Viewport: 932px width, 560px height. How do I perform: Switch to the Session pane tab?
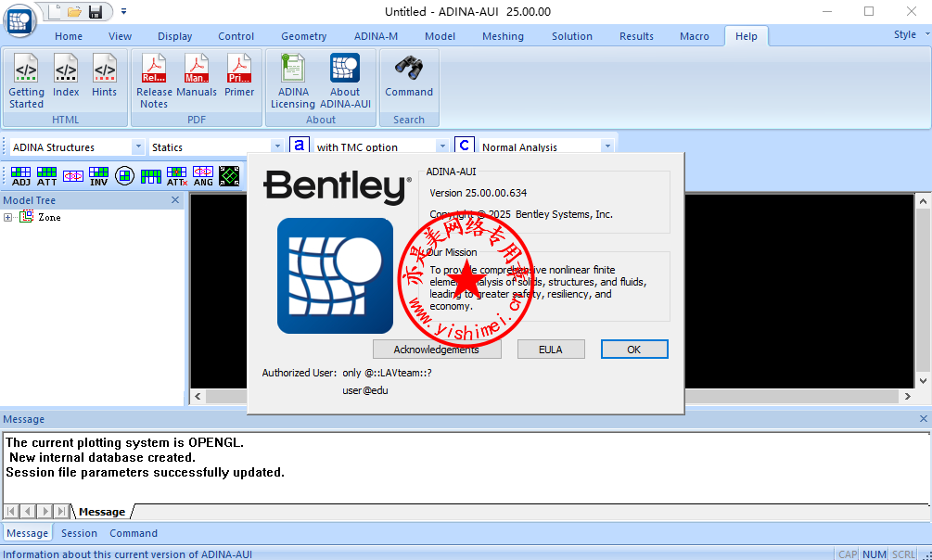click(x=79, y=533)
